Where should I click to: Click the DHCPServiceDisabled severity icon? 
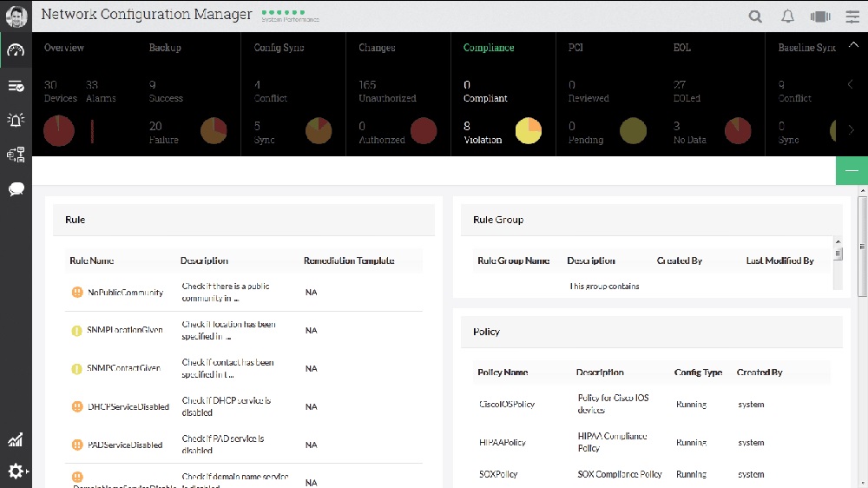[x=77, y=406]
